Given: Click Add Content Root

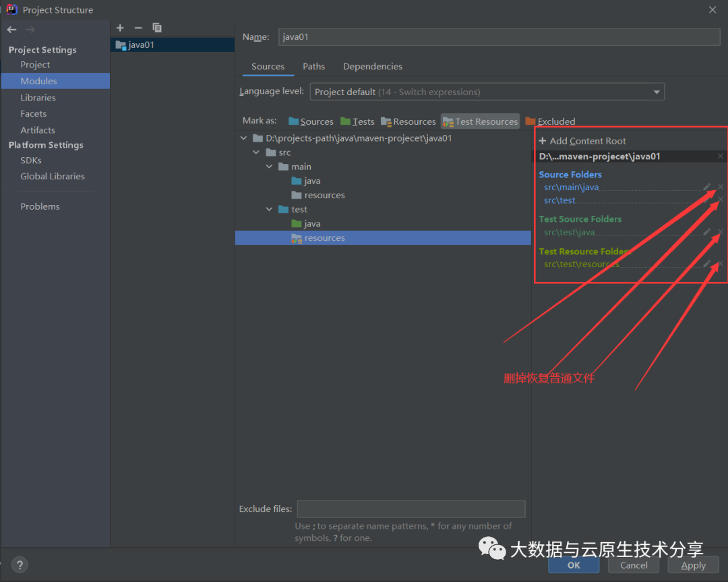Looking at the screenshot, I should coord(582,141).
